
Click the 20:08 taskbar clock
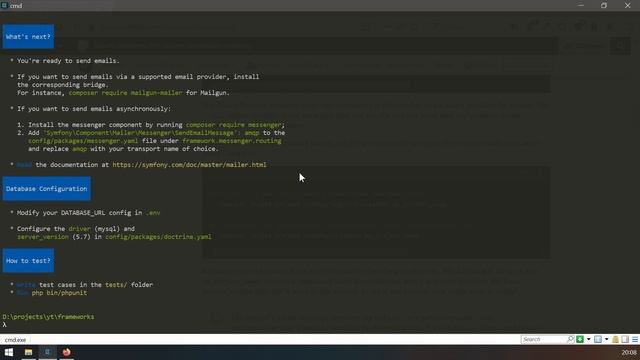pos(629,352)
